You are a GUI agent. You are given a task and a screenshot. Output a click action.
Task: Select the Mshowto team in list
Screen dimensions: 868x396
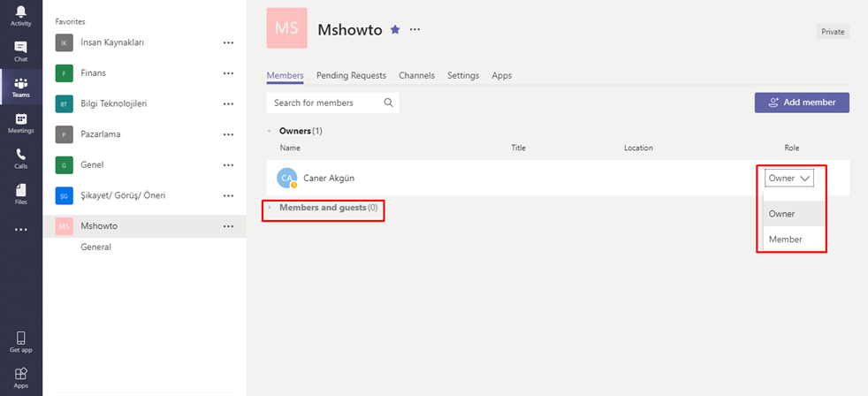pyautogui.click(x=144, y=226)
